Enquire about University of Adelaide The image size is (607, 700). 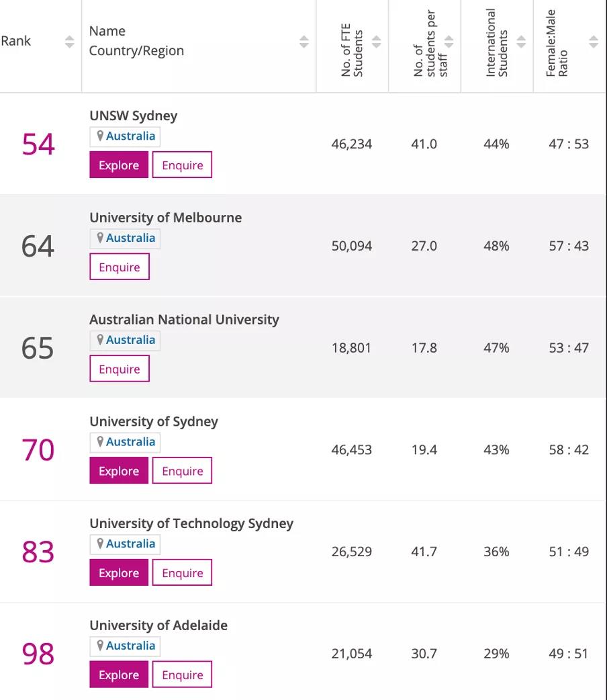click(x=182, y=675)
